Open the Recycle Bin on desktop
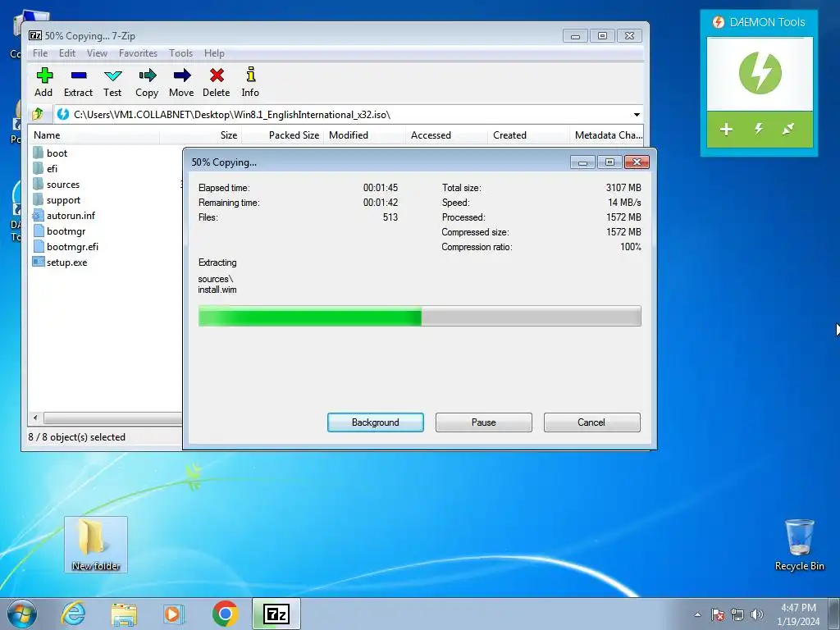840x630 pixels. click(799, 546)
